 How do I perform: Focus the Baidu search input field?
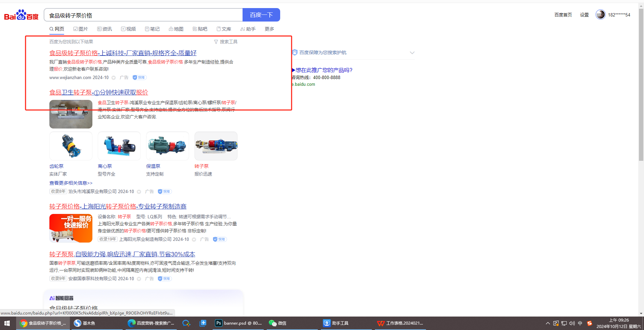tap(143, 15)
